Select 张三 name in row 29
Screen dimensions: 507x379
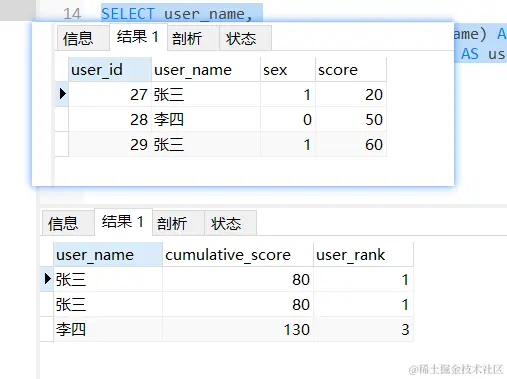tap(206, 144)
